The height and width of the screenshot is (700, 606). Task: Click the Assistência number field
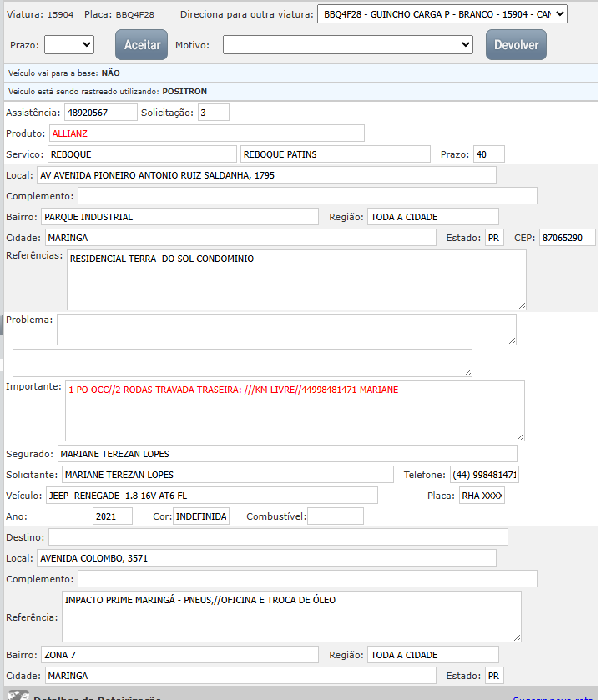click(100, 112)
